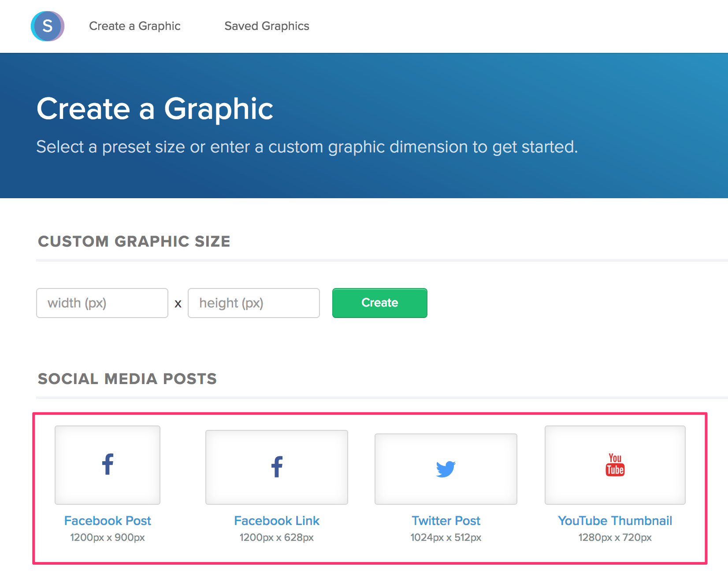The height and width of the screenshot is (577, 728).
Task: Click the Facebook Link text link
Action: pyautogui.click(x=277, y=521)
